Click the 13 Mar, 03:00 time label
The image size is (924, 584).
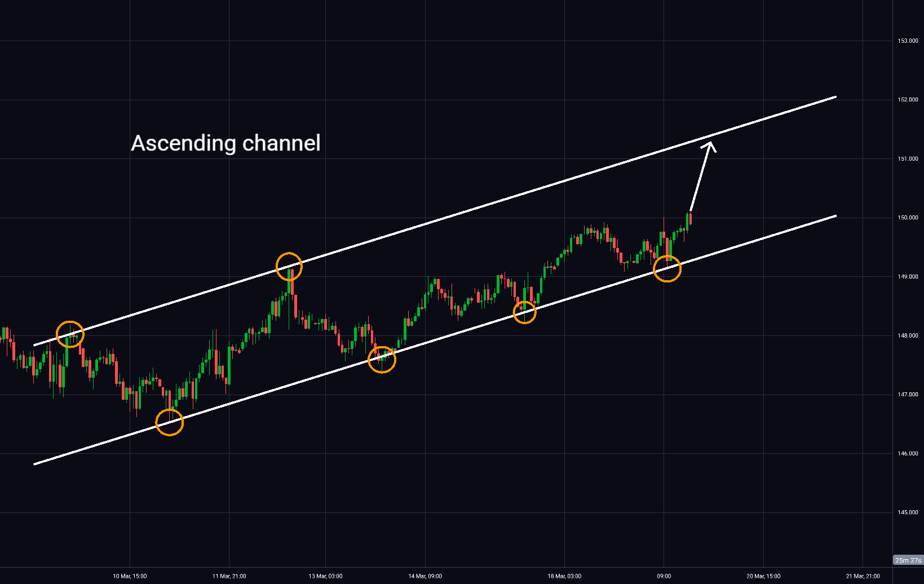click(x=325, y=576)
